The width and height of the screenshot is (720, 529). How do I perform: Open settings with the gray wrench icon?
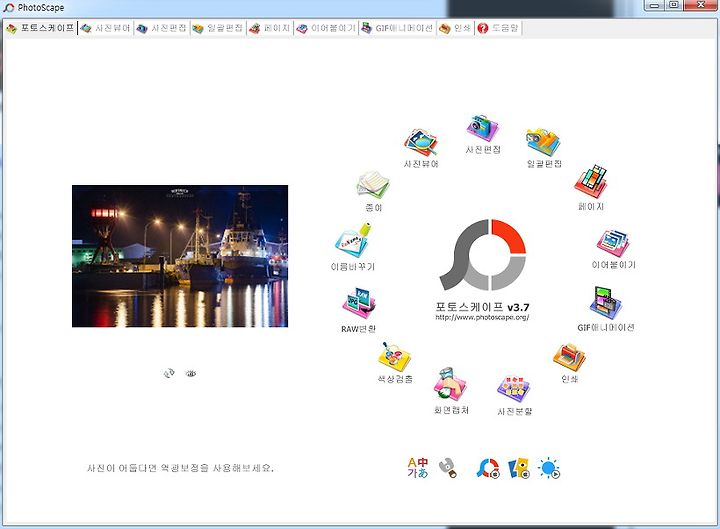click(x=448, y=468)
